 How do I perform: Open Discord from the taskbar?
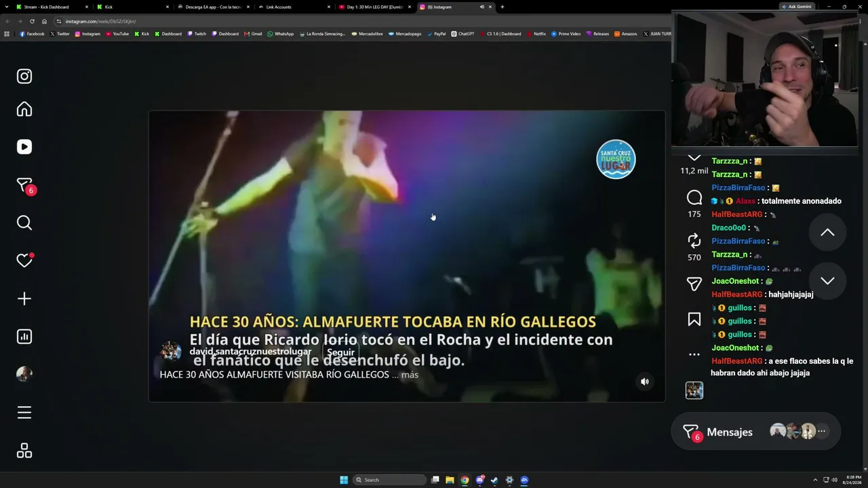click(x=479, y=480)
